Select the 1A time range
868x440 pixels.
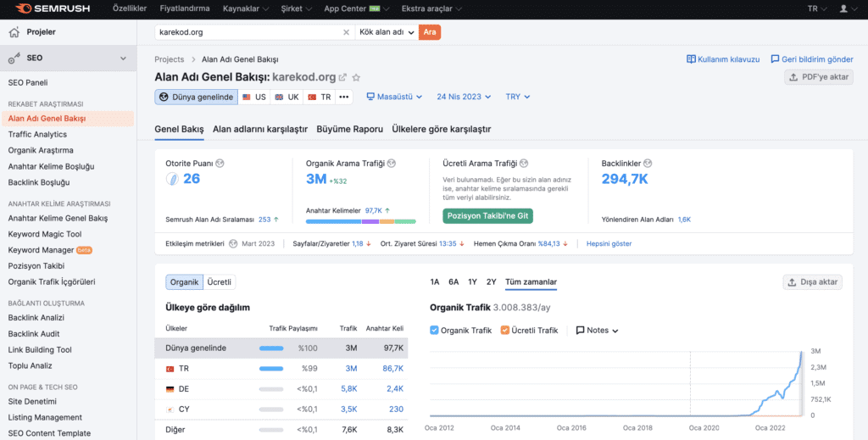point(435,282)
